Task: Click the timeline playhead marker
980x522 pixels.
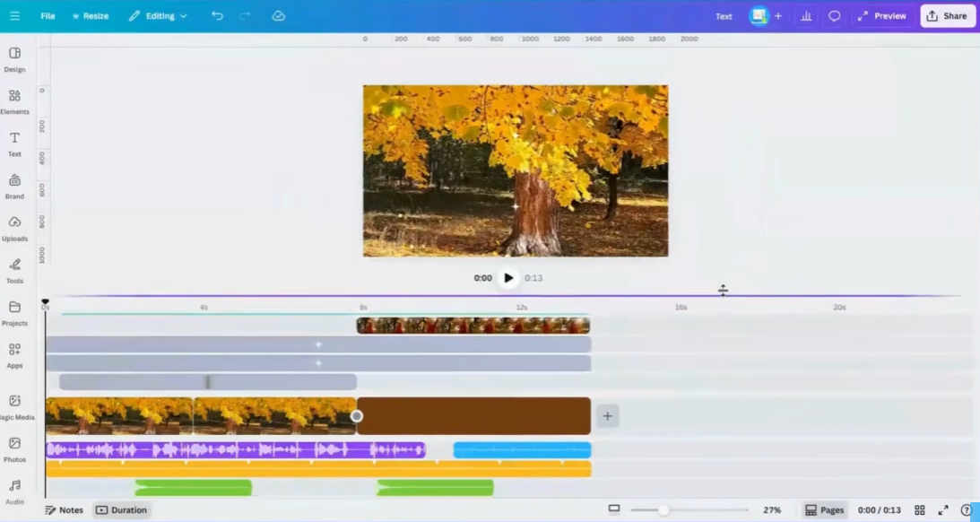Action: coord(45,302)
